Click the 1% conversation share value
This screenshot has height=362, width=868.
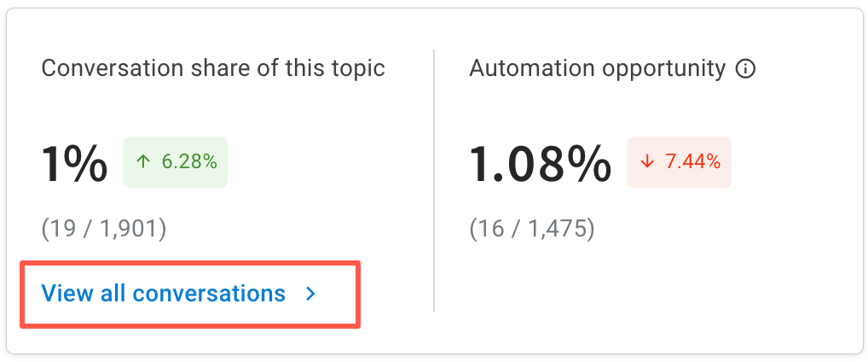[x=74, y=163]
